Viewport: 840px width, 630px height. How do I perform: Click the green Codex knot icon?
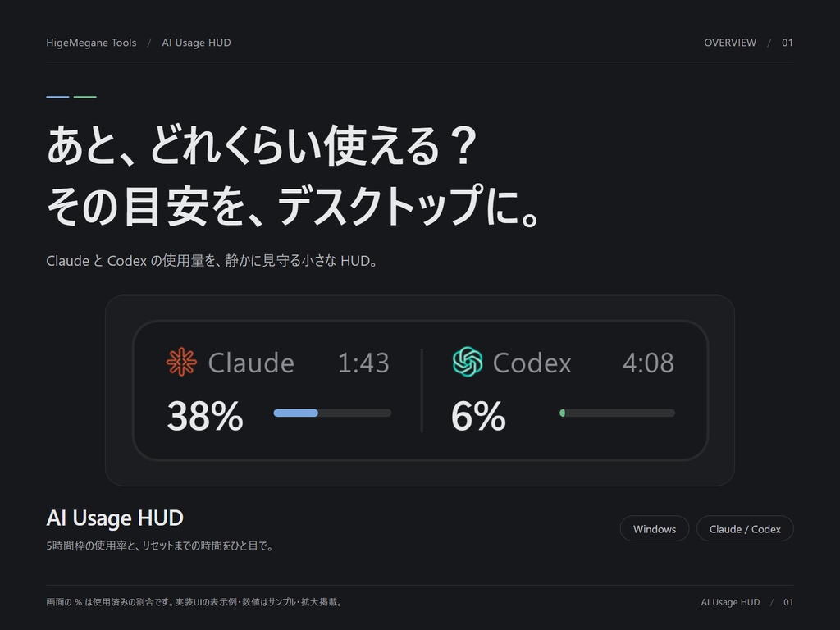tap(468, 362)
